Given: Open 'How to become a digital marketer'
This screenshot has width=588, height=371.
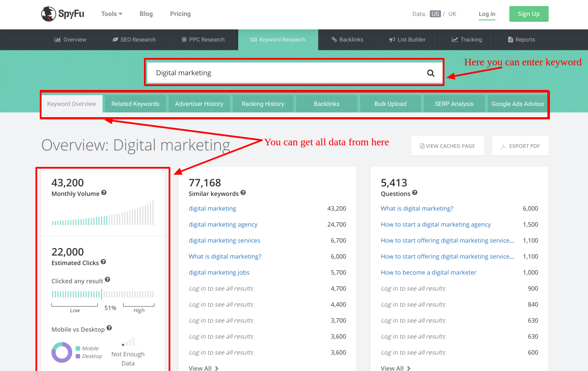Looking at the screenshot, I should coord(428,272).
